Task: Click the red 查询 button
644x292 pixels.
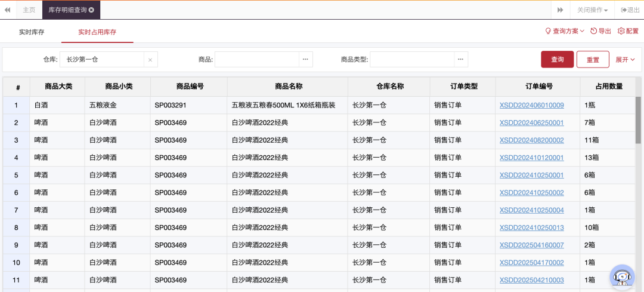Action: coord(558,59)
